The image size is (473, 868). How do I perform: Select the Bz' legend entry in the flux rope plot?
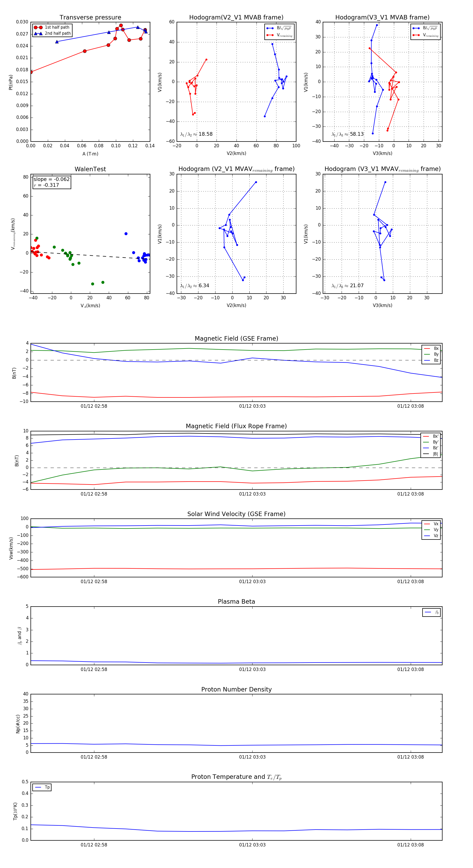pyautogui.click(x=431, y=448)
